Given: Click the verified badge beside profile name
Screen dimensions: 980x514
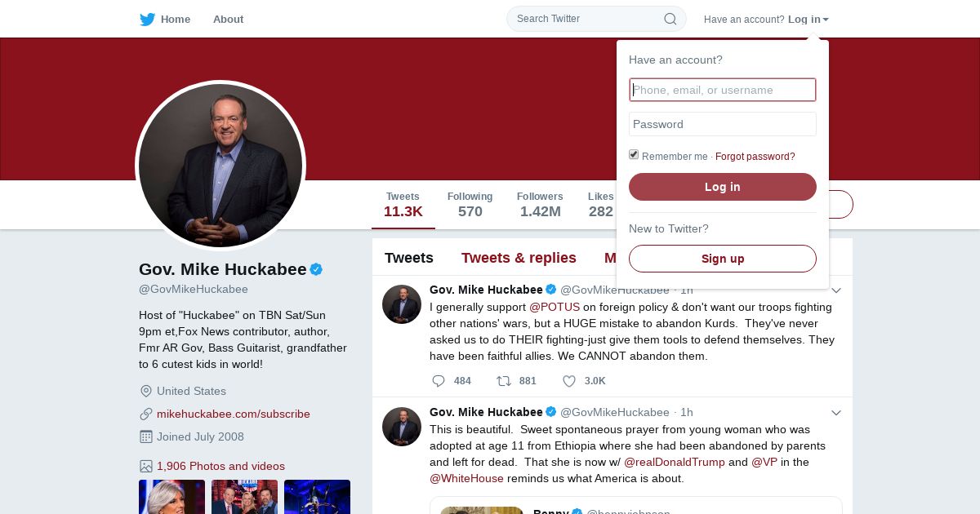Looking at the screenshot, I should pyautogui.click(x=316, y=269).
